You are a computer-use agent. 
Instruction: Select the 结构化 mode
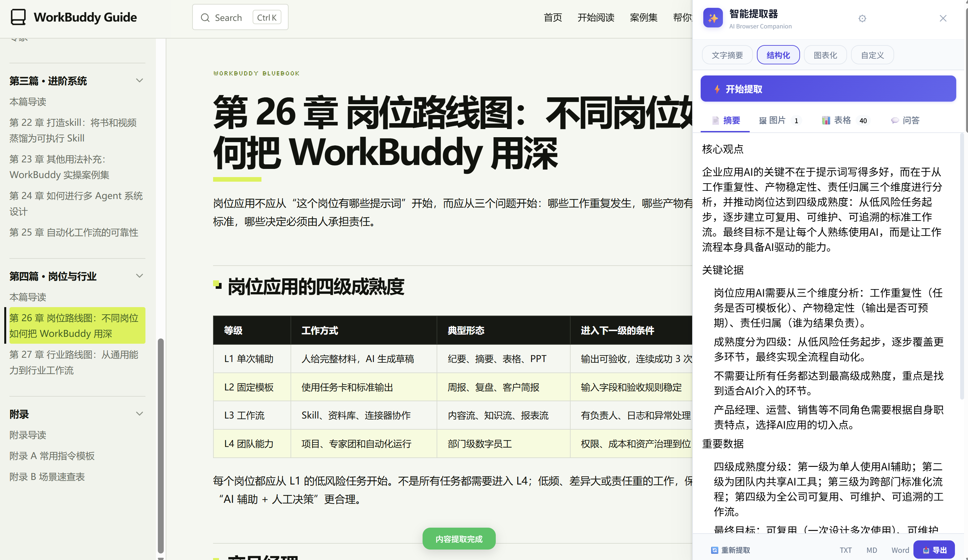[x=778, y=55]
